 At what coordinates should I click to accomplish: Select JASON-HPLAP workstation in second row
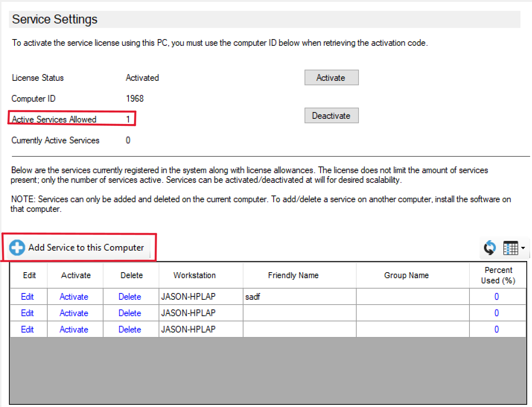(201, 313)
